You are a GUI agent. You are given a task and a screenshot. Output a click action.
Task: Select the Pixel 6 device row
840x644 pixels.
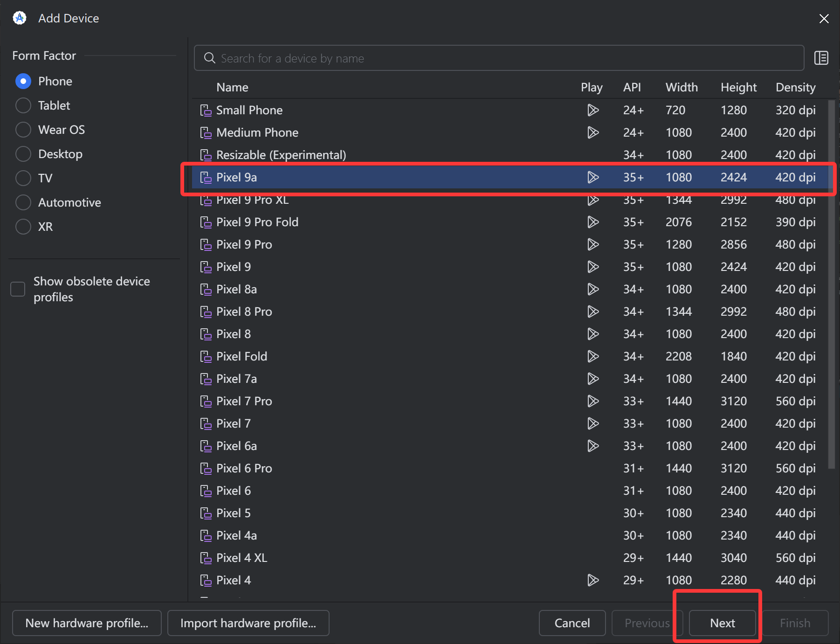(510, 491)
